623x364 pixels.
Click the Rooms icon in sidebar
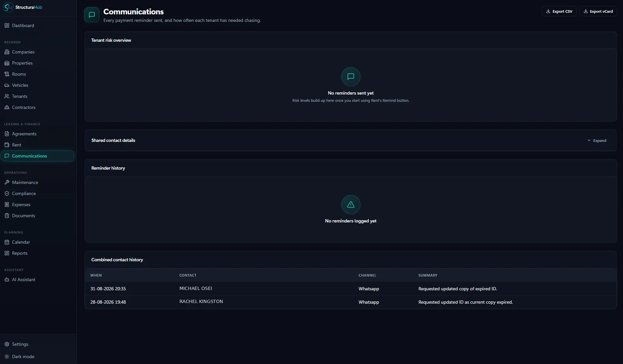7,74
